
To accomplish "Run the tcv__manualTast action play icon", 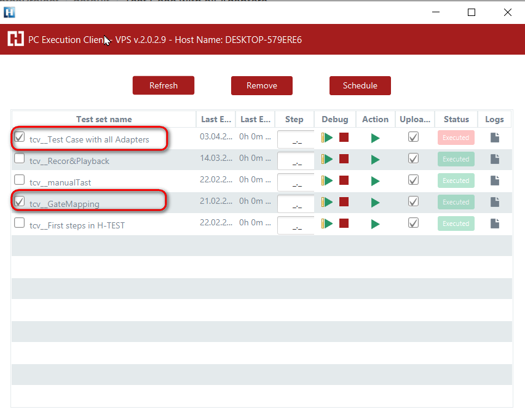I will pyautogui.click(x=375, y=181).
